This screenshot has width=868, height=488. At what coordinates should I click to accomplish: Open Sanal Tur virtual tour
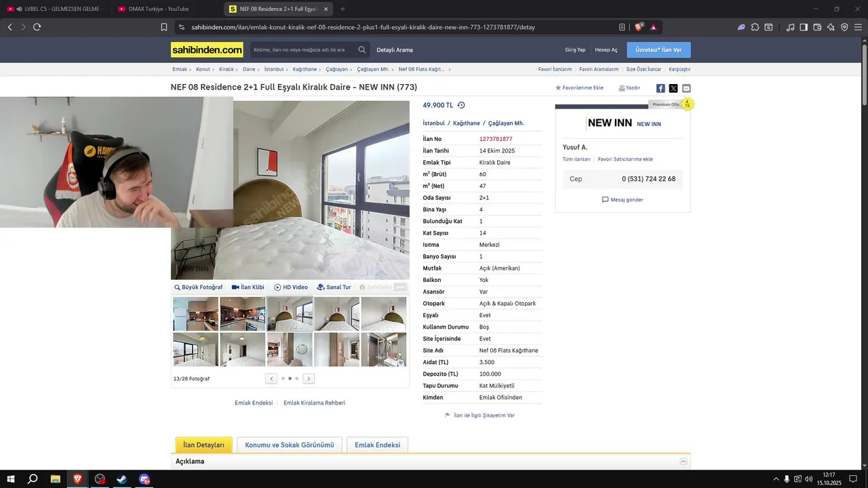(x=334, y=287)
